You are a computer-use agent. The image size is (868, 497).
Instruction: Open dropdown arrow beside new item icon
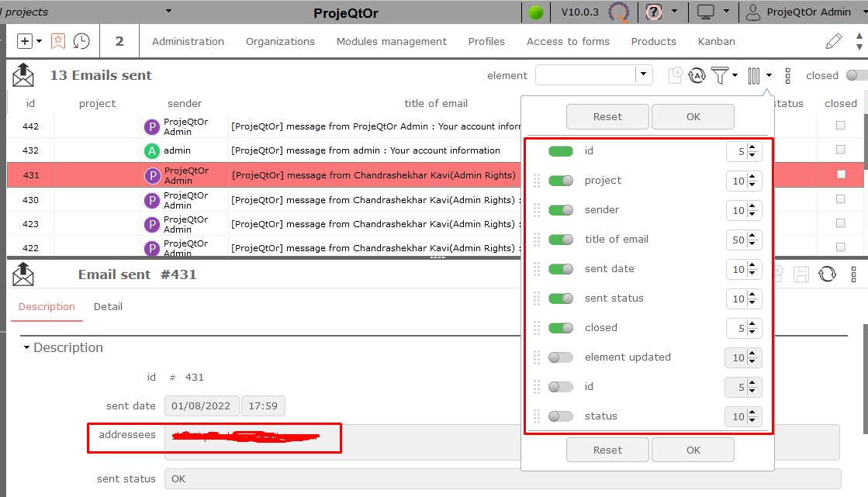39,41
